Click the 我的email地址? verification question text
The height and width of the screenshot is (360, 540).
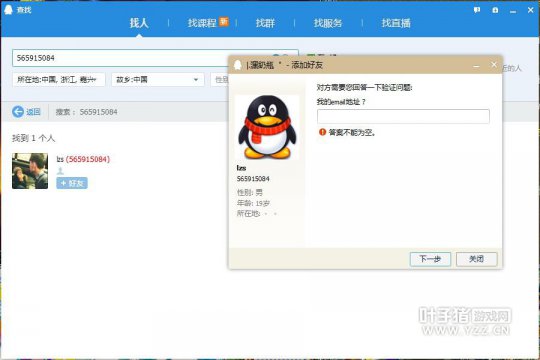pos(341,102)
